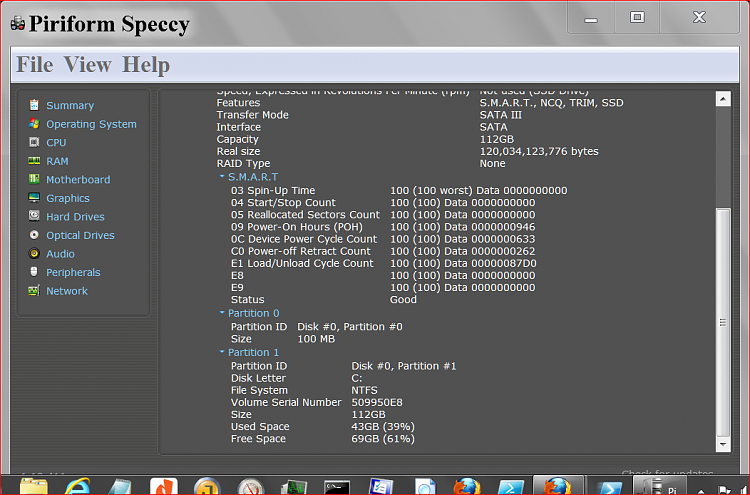Click the '03 Spin-Up Time' row
The image size is (750, 495).
click(399, 190)
